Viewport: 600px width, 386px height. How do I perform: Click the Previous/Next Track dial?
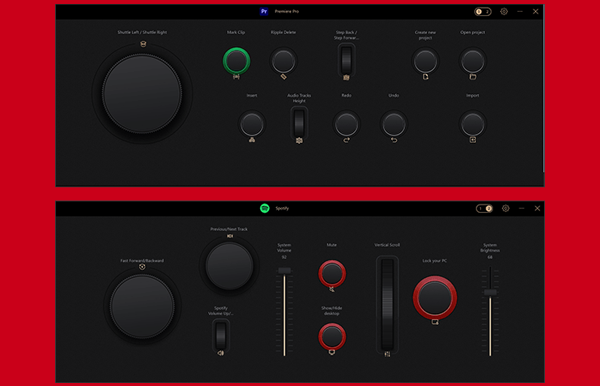[x=229, y=265]
